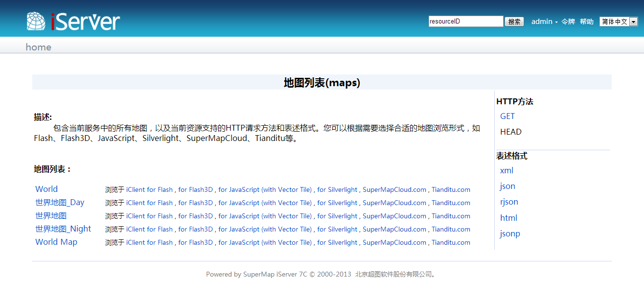View World in iClient for Flash
The height and width of the screenshot is (303, 644).
(x=149, y=189)
